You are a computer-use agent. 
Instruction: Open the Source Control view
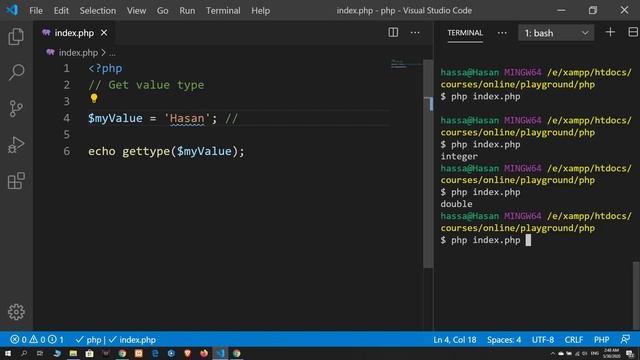[16, 109]
